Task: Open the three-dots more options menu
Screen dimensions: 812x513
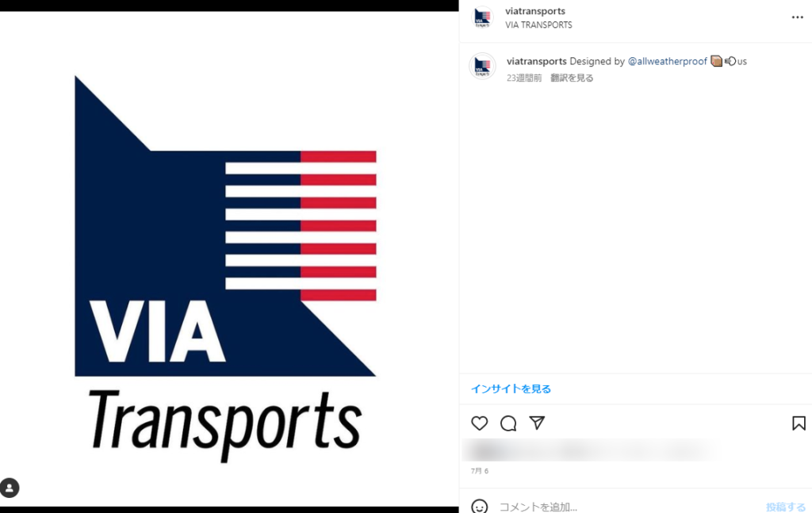Action: pyautogui.click(x=798, y=17)
